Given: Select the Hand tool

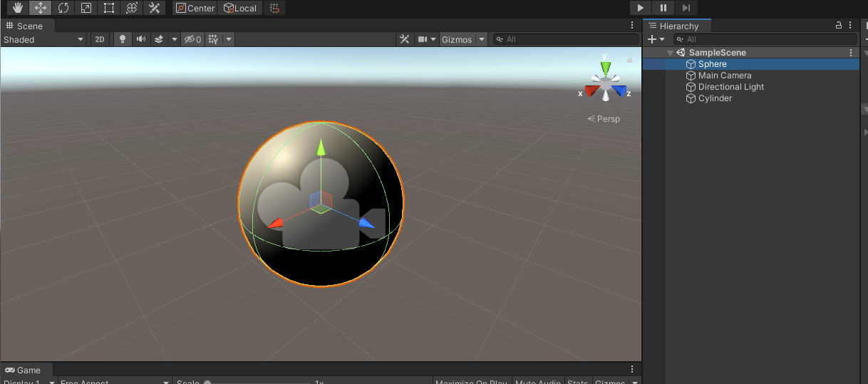Looking at the screenshot, I should click(18, 8).
